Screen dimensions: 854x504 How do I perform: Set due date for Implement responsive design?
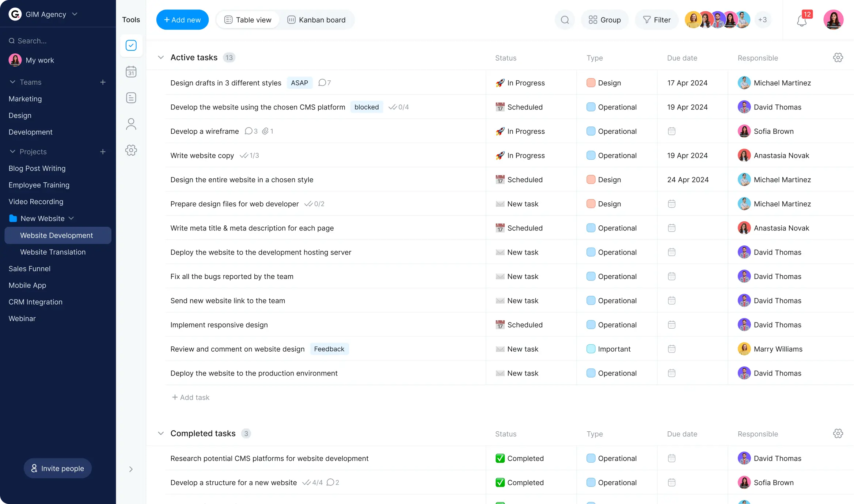[672, 325]
